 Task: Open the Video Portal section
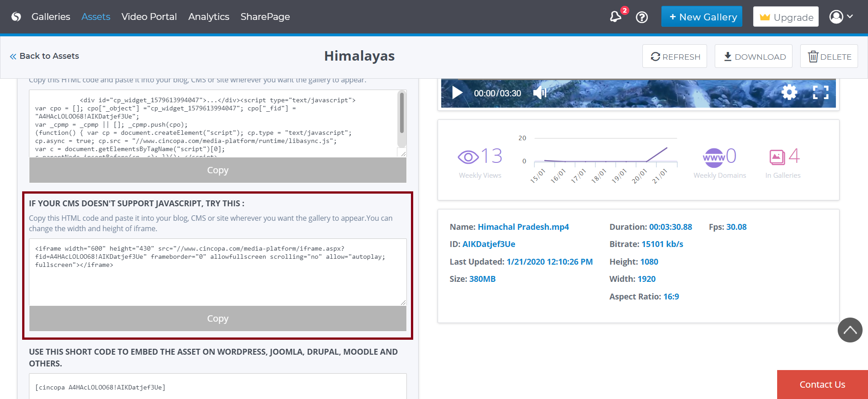point(149,17)
